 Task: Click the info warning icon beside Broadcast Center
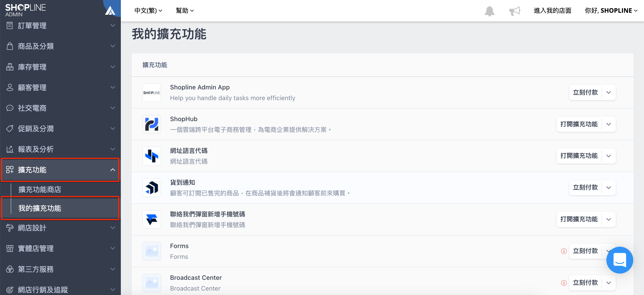[563, 283]
